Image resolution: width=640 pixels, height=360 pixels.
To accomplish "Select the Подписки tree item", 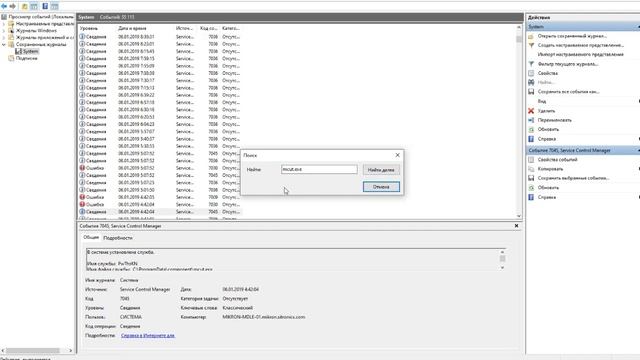I will click(27, 58).
